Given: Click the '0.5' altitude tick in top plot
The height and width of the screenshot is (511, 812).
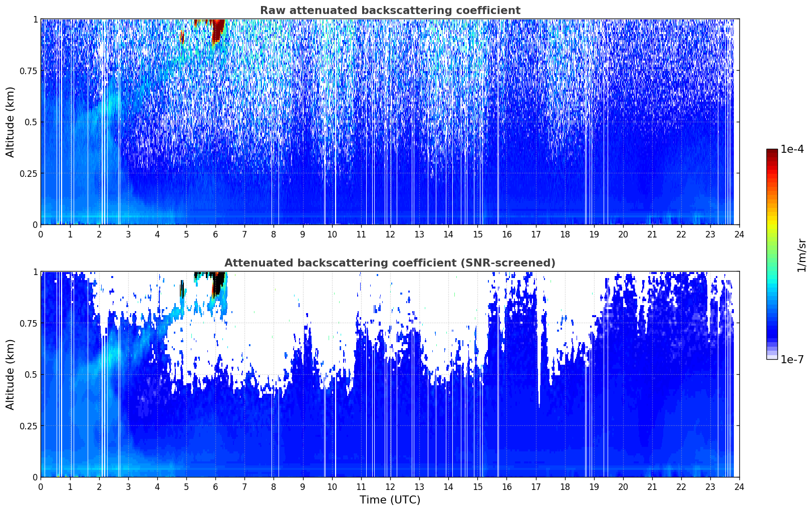Looking at the screenshot, I should (x=31, y=122).
